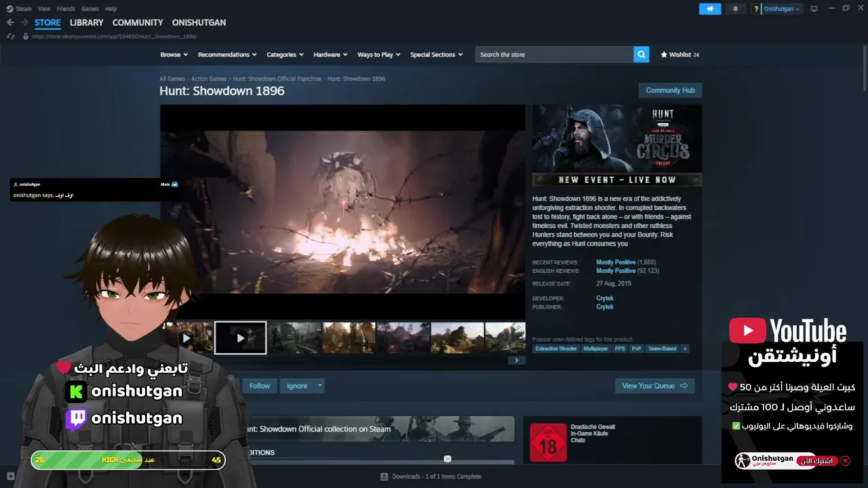Switch to the STORE tab
Viewport: 868px width, 488px height.
pyautogui.click(x=47, y=22)
